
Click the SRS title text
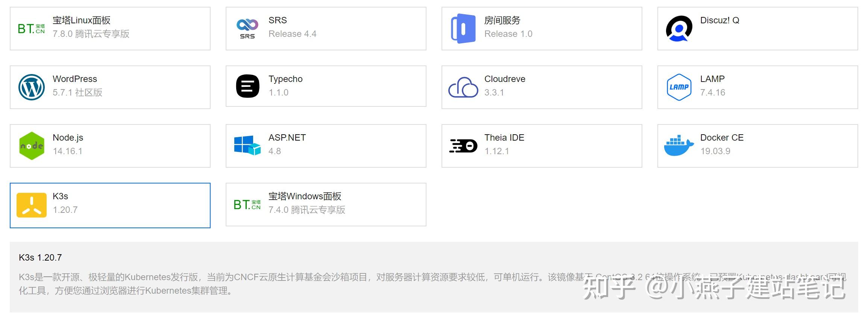click(x=278, y=20)
